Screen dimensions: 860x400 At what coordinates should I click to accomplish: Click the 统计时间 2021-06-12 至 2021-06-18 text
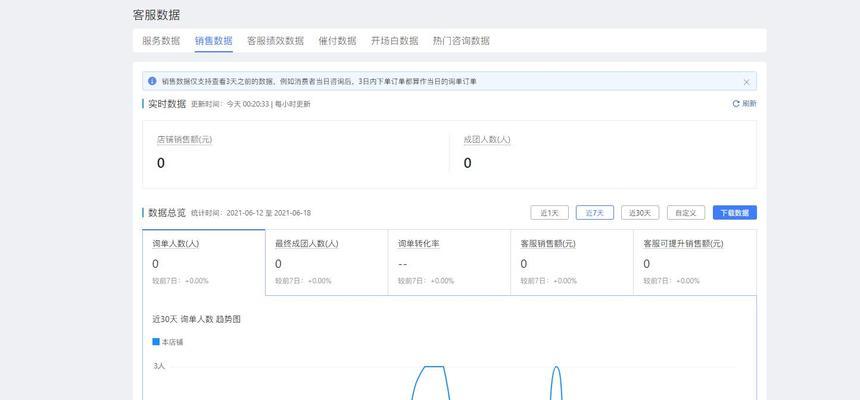tap(251, 213)
